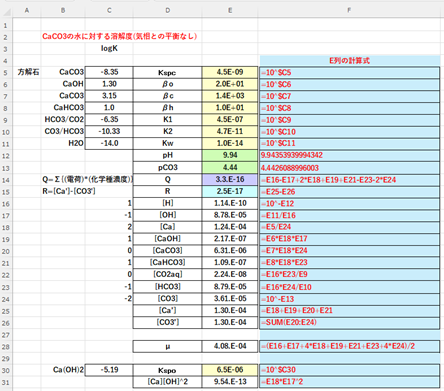Select the μ label cell
Screen dimensions: 444x391
(167, 347)
